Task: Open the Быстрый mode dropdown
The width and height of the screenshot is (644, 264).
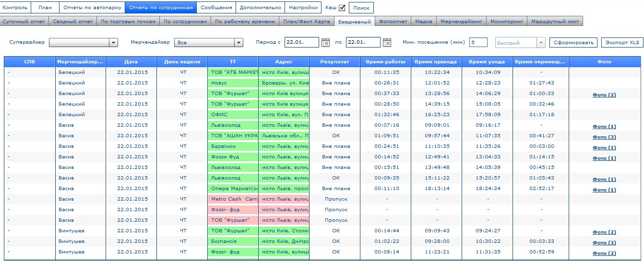Action: coord(541,43)
